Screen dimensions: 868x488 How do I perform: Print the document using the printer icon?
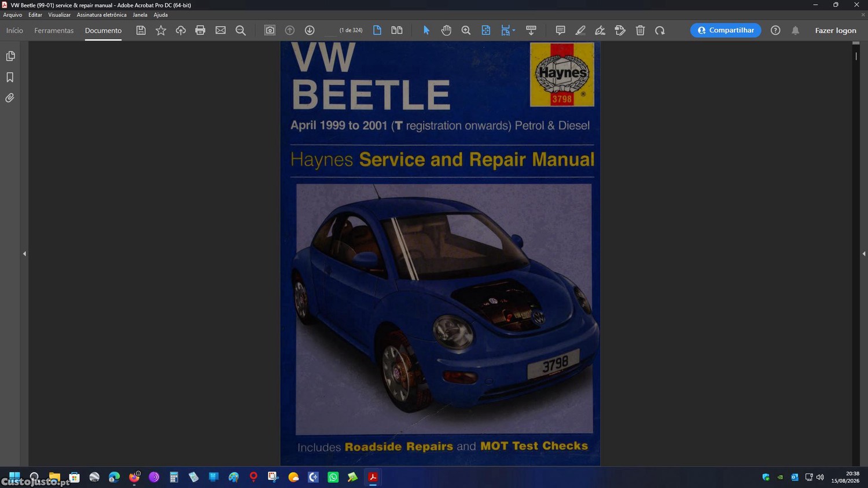point(200,30)
